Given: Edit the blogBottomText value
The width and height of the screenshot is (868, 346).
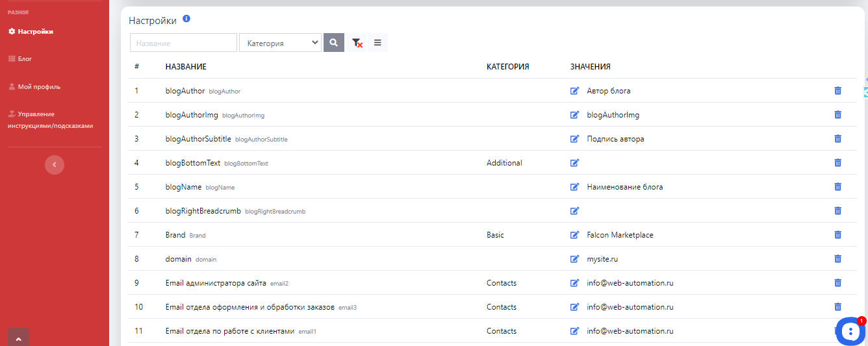Looking at the screenshot, I should (574, 163).
